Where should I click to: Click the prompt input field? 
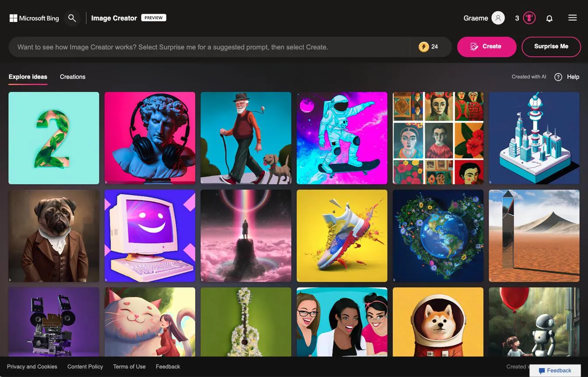[x=210, y=47]
